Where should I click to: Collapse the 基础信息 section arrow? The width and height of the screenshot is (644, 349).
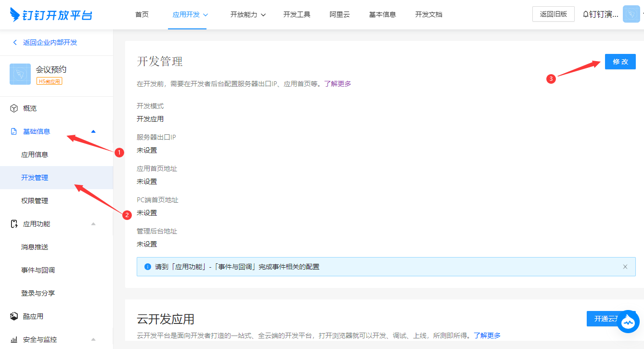pyautogui.click(x=93, y=131)
